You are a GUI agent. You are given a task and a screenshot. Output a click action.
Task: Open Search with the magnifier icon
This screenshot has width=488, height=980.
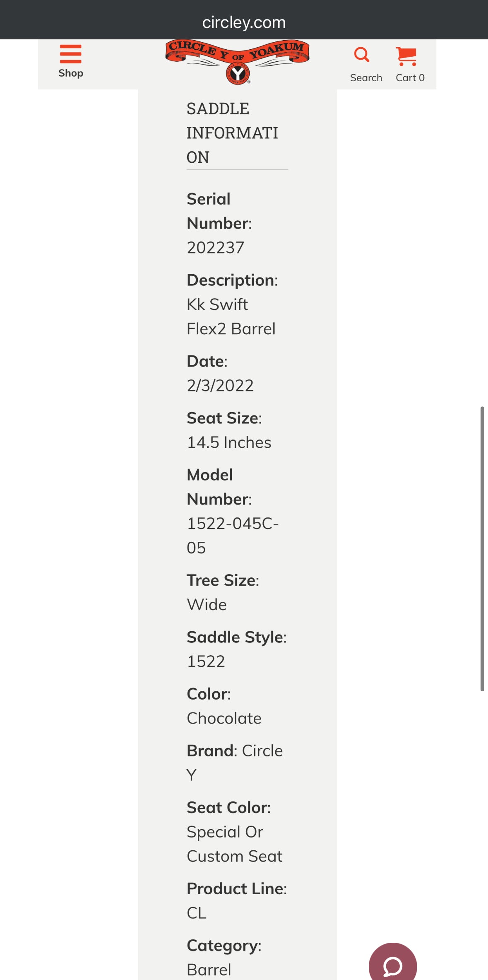(362, 55)
